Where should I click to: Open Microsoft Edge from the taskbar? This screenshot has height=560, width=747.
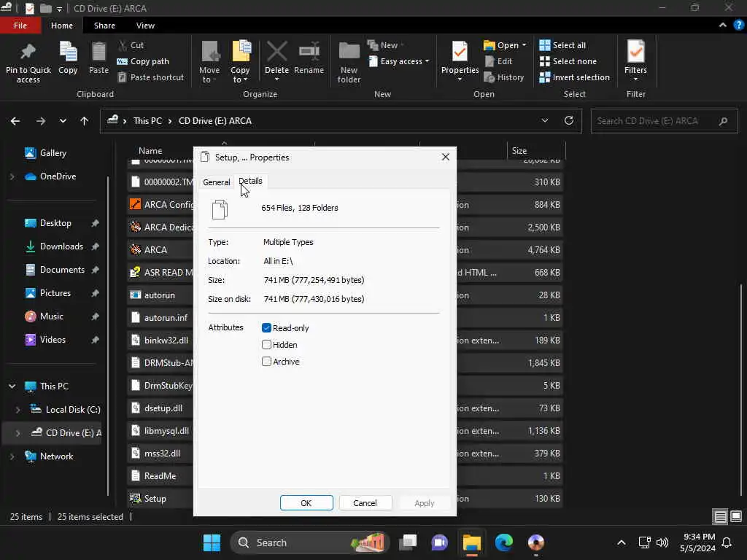coord(503,542)
